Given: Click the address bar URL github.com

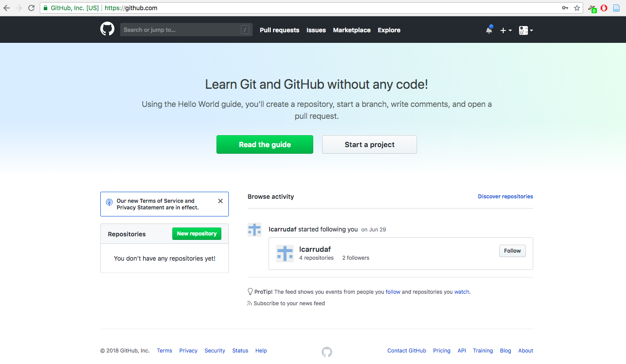Looking at the screenshot, I should tap(131, 8).
